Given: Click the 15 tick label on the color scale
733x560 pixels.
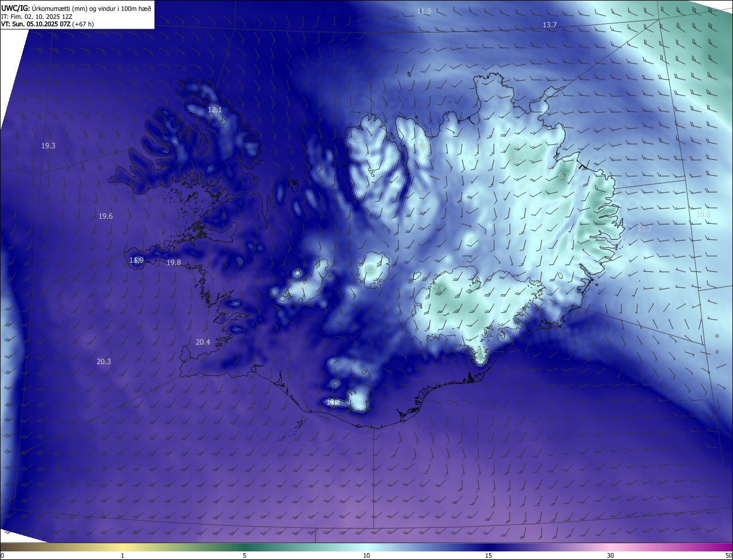Looking at the screenshot, I should (x=488, y=555).
